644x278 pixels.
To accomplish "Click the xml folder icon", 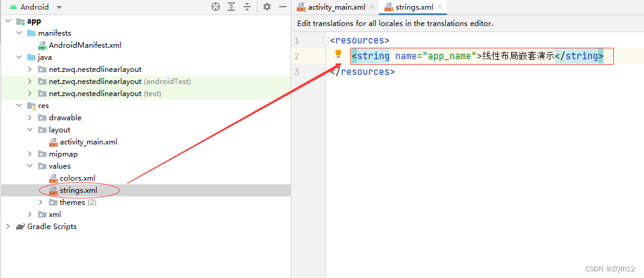I will coord(42,215).
